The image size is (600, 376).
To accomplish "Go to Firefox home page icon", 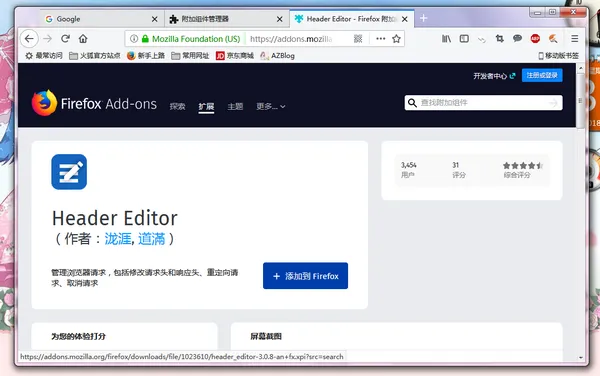I will click(83, 39).
